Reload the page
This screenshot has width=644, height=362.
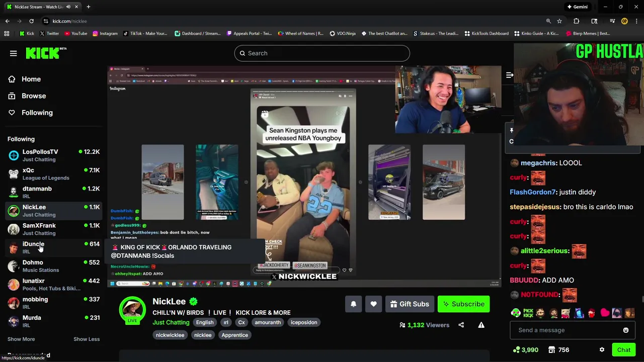click(x=31, y=21)
